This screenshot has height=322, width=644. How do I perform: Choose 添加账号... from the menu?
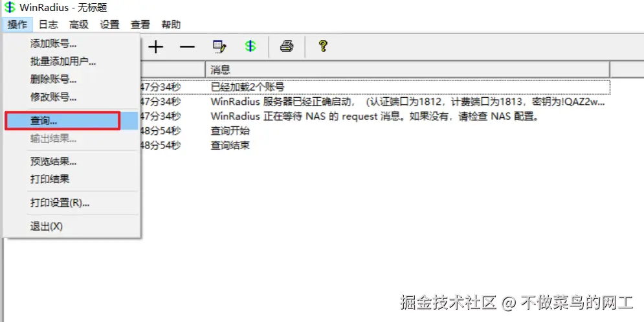pyautogui.click(x=72, y=43)
